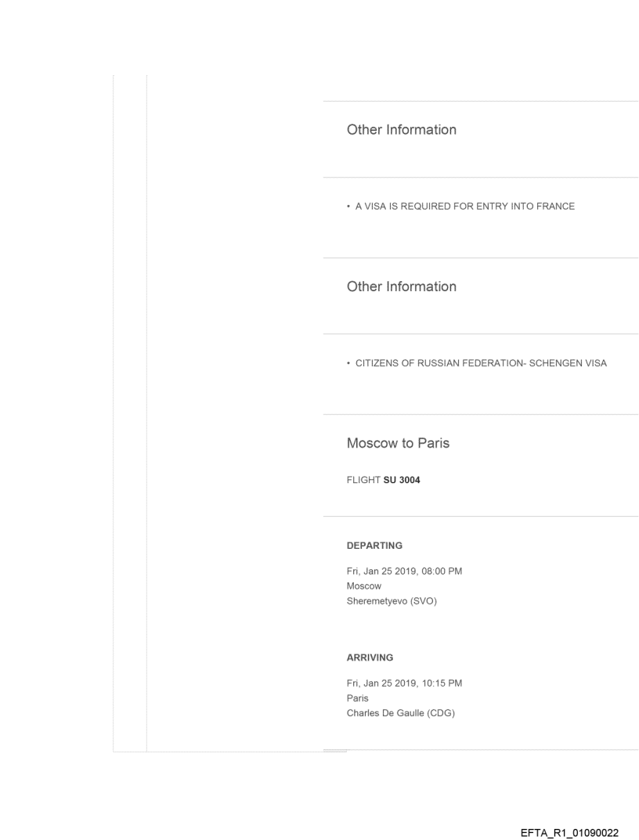The image size is (639, 840).
Task: Click the Other Information heading above the Schengen notice
Action: [x=401, y=287]
